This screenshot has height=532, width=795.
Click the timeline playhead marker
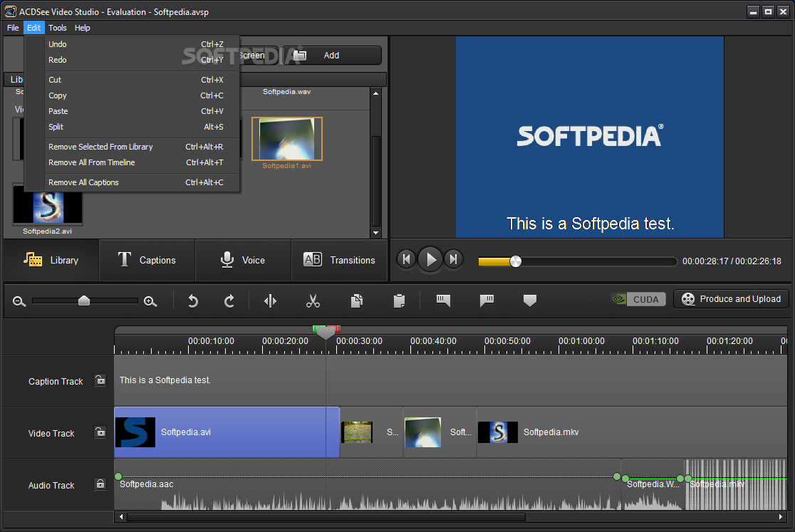326,333
